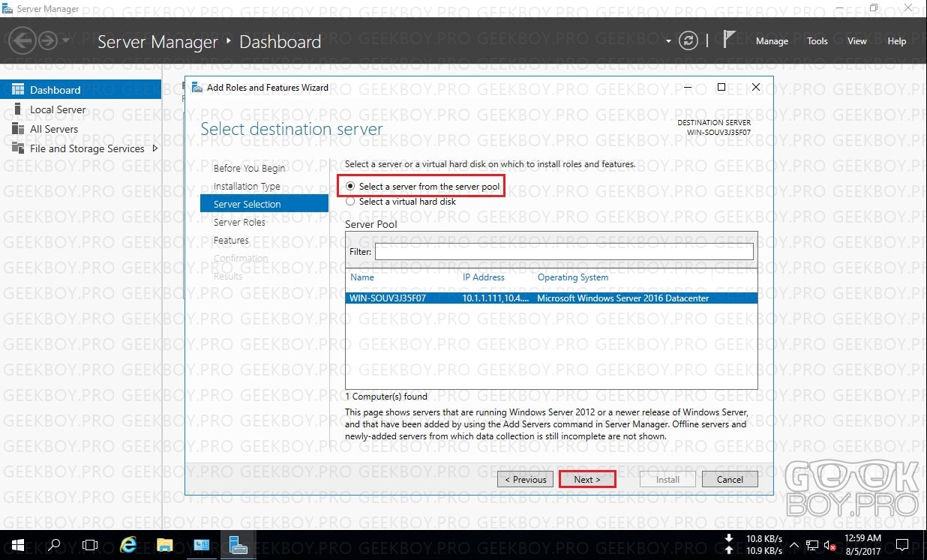The image size is (927, 560).
Task: Click the Next button
Action: point(587,479)
